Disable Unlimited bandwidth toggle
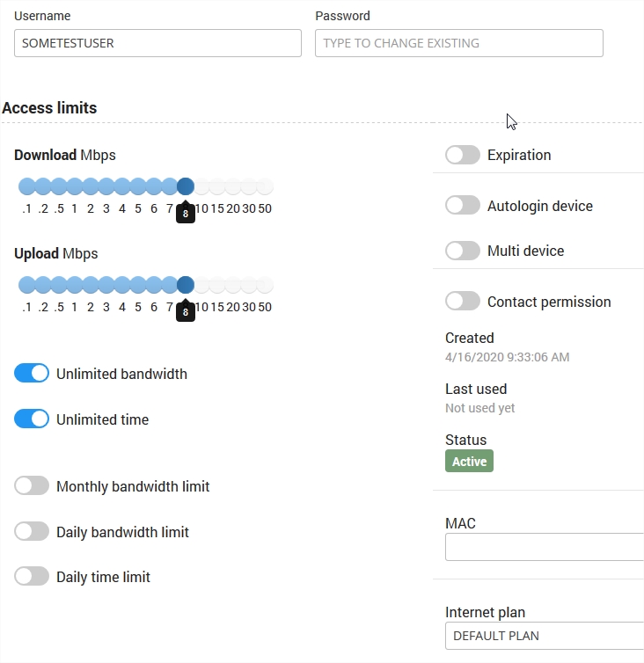Viewport: 644px width, 663px height. point(32,374)
